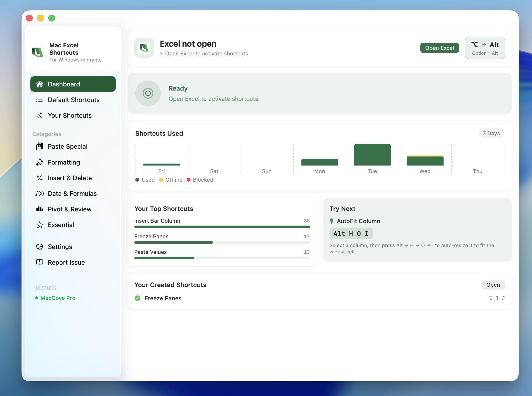Click the Insert Bar Column shortcut label
This screenshot has height=396, width=532.
click(x=157, y=221)
